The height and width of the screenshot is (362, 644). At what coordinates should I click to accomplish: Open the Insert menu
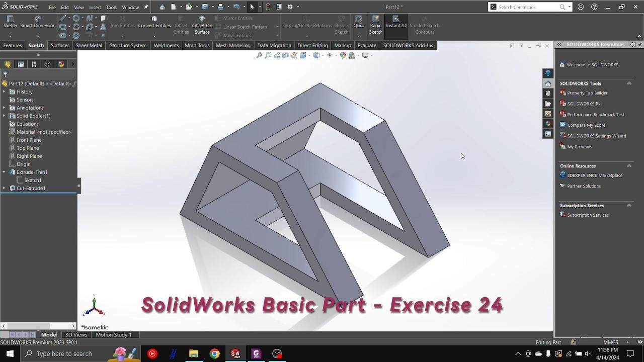pyautogui.click(x=95, y=8)
